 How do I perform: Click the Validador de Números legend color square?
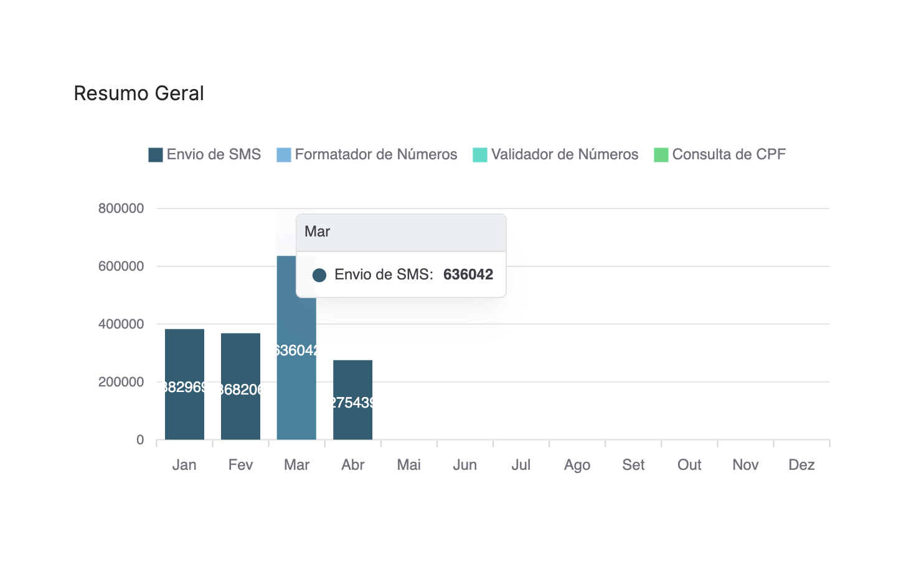coord(479,154)
